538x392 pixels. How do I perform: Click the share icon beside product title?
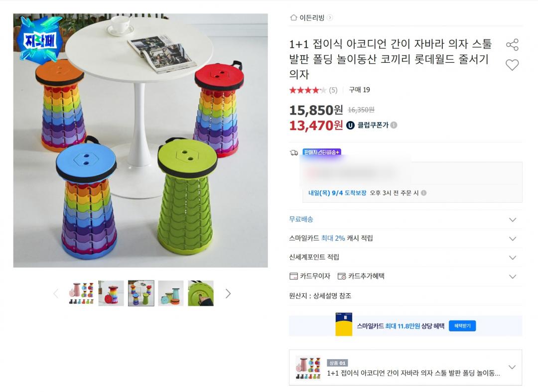[x=512, y=45]
